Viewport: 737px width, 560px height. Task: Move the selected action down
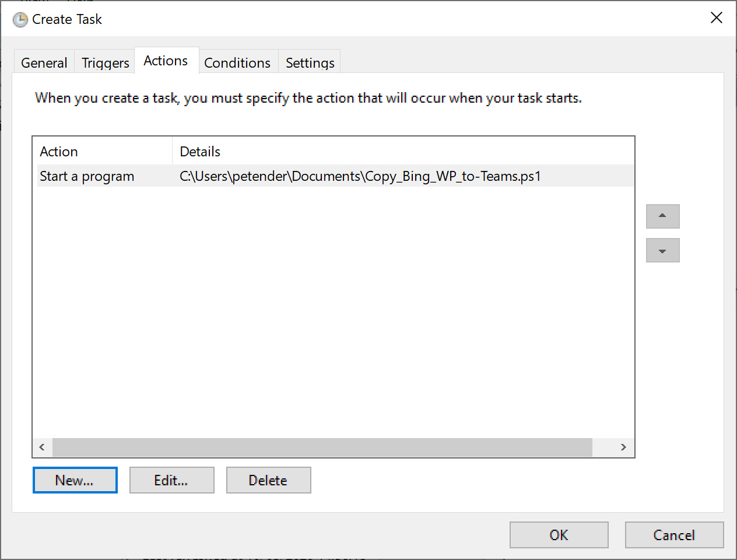coord(662,251)
